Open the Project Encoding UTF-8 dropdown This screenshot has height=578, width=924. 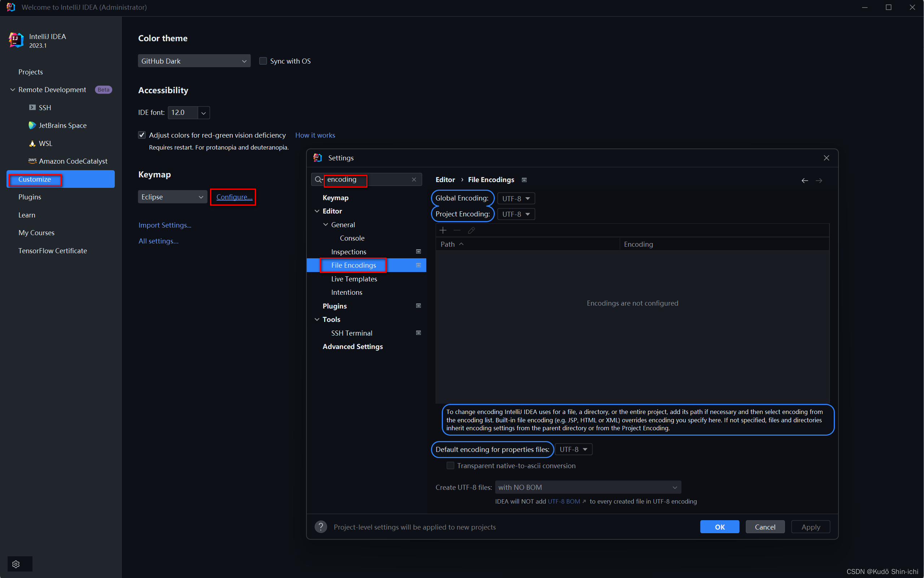(x=516, y=214)
